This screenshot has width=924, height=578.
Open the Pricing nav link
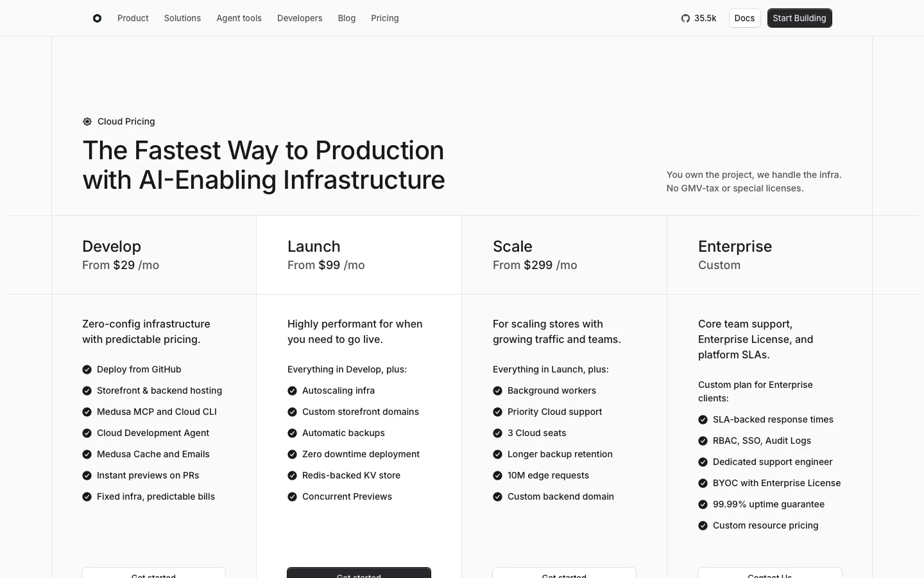[x=385, y=18]
